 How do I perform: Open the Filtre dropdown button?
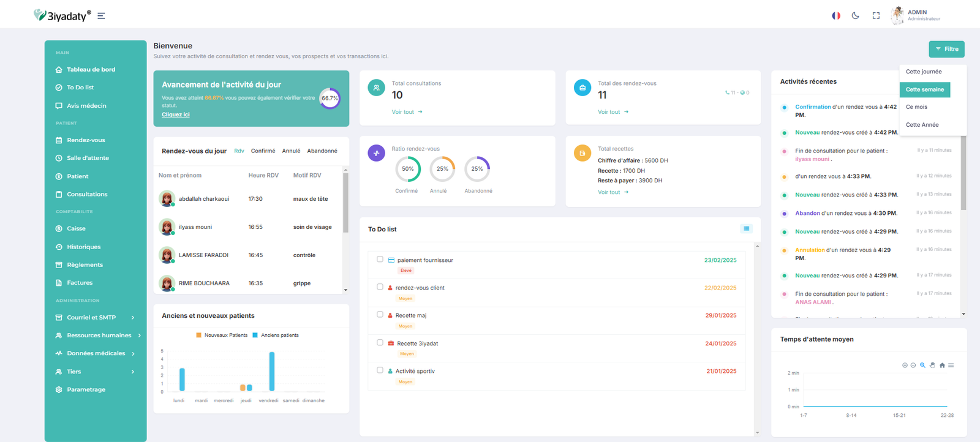[946, 49]
